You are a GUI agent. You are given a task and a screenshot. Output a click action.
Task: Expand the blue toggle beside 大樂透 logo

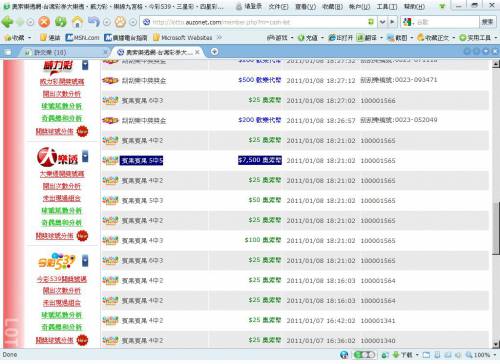point(85,156)
